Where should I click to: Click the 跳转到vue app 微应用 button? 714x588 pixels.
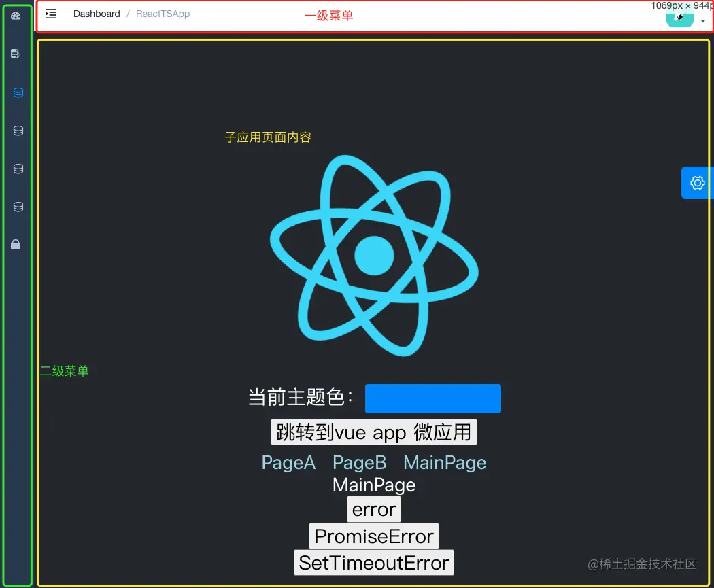[374, 432]
